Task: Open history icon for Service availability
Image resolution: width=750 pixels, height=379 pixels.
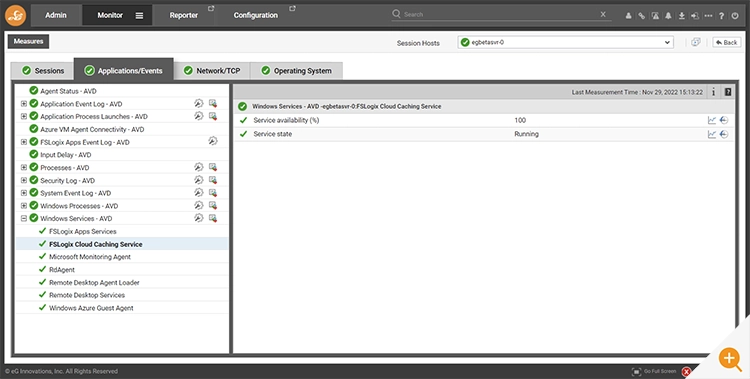Action: tap(724, 120)
